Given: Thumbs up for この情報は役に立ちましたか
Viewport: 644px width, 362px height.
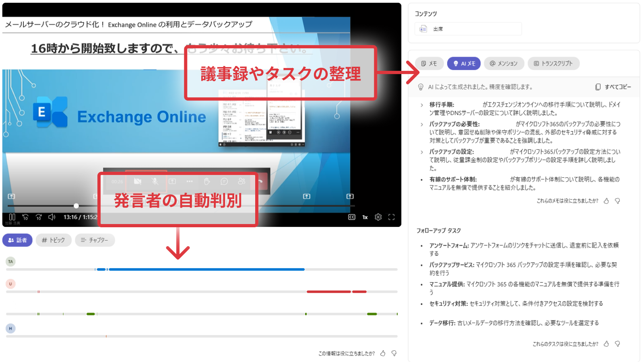Looking at the screenshot, I should pos(383,353).
